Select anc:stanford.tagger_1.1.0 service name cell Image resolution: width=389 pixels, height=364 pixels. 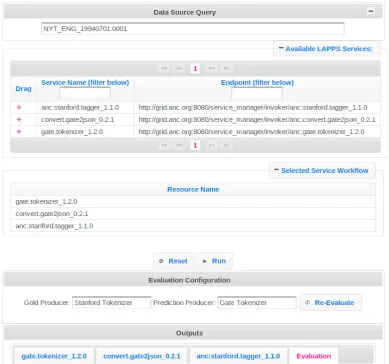[x=85, y=107]
